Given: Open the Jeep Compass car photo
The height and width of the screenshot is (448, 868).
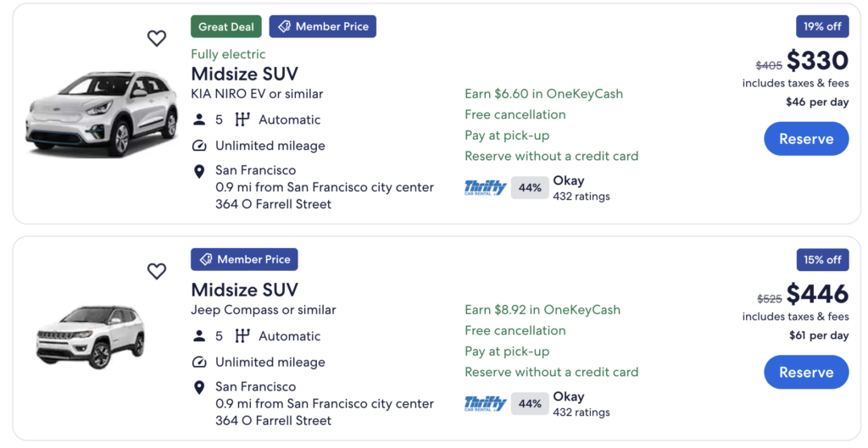Looking at the screenshot, I should (x=91, y=337).
